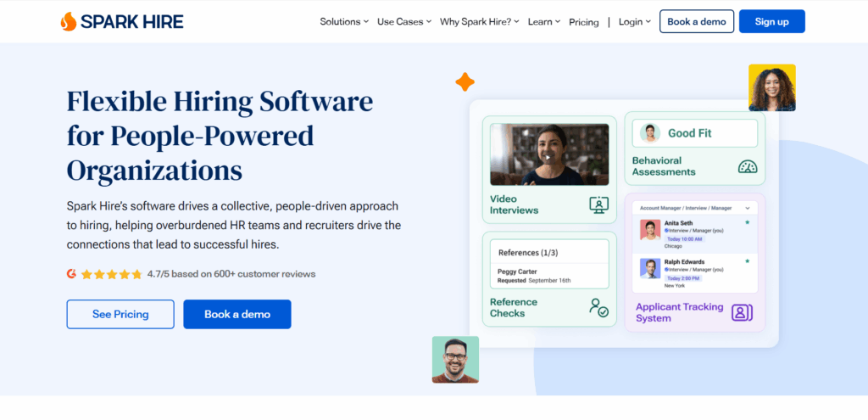Click the Video Interviews monitor icon

(598, 205)
